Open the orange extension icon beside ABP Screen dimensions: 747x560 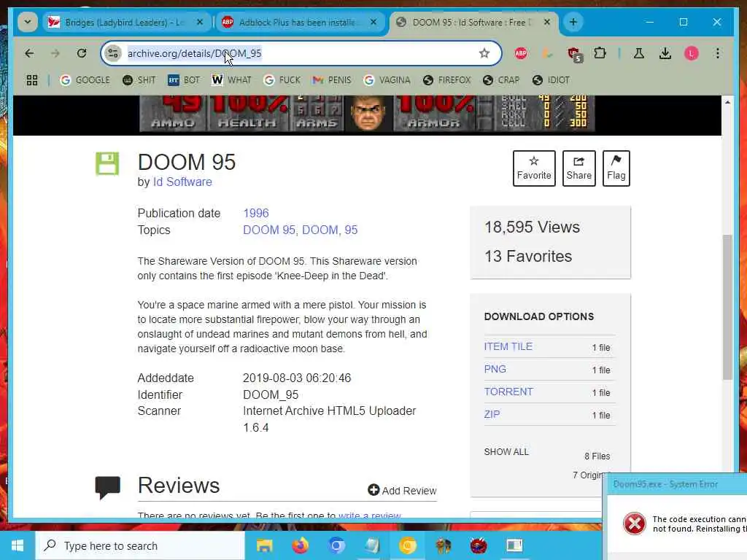[547, 53]
